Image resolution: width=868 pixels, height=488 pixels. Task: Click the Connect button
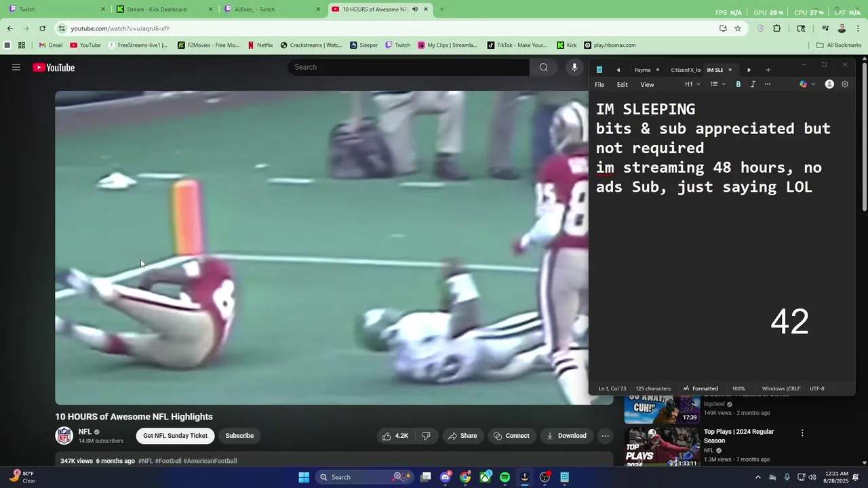pyautogui.click(x=511, y=436)
